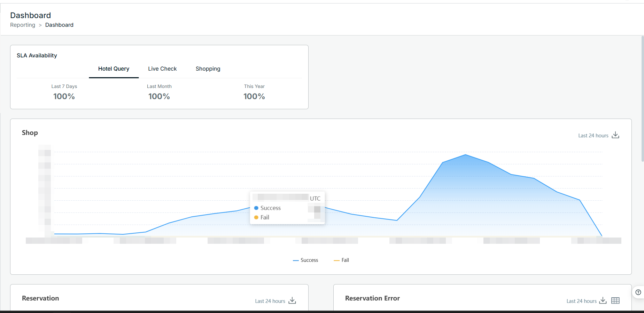The width and height of the screenshot is (644, 313).
Task: Click the Reservation panel title
Action: point(40,298)
